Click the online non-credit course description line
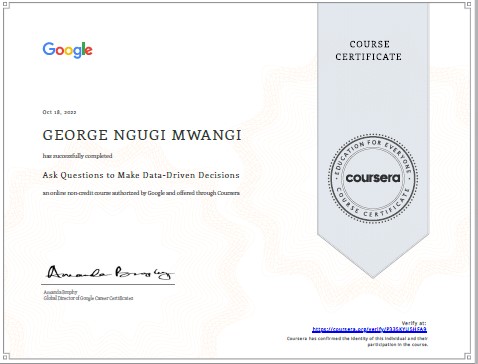 click(x=141, y=193)
